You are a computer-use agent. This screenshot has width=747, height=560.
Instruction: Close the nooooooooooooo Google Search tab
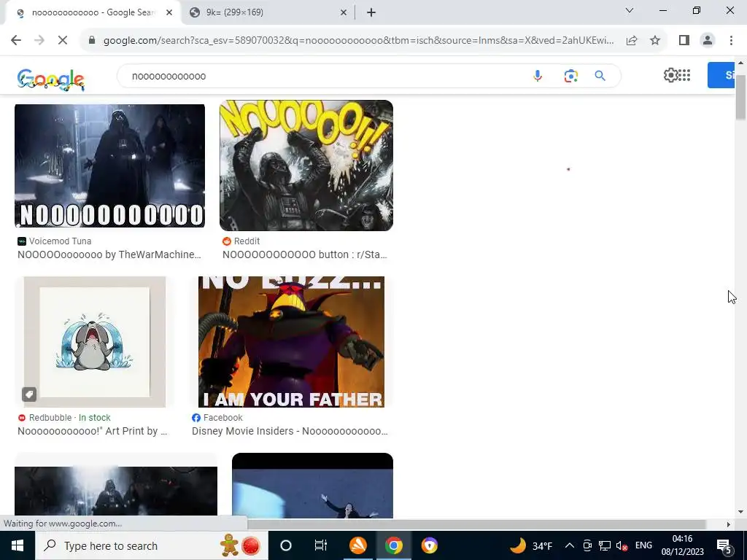click(x=169, y=13)
